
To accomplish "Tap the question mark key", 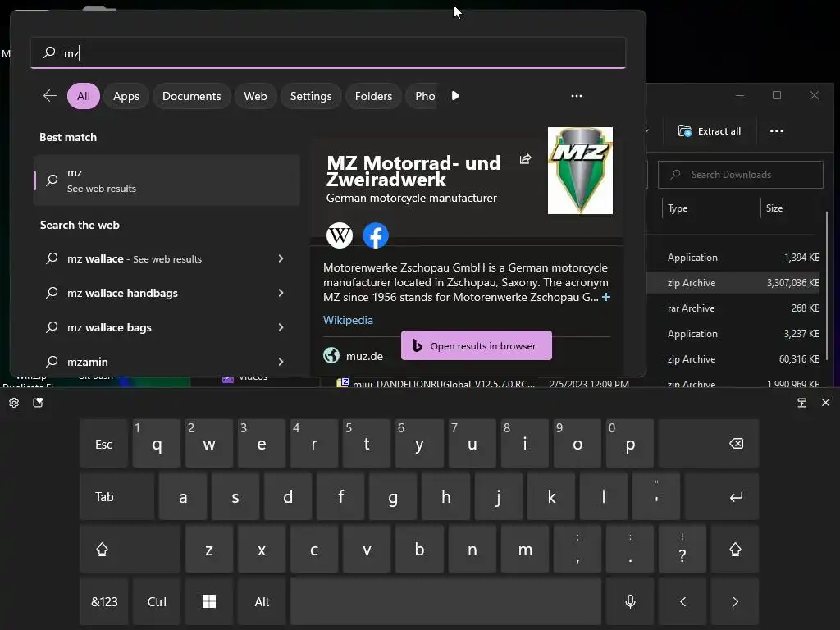I will click(682, 549).
